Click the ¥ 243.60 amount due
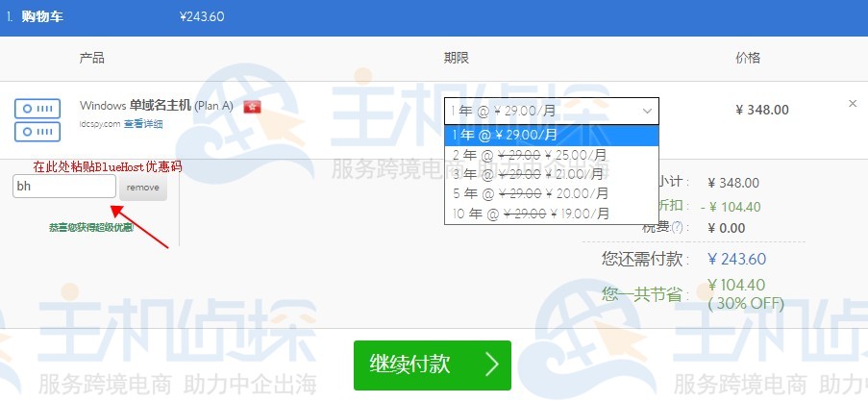 click(x=737, y=259)
